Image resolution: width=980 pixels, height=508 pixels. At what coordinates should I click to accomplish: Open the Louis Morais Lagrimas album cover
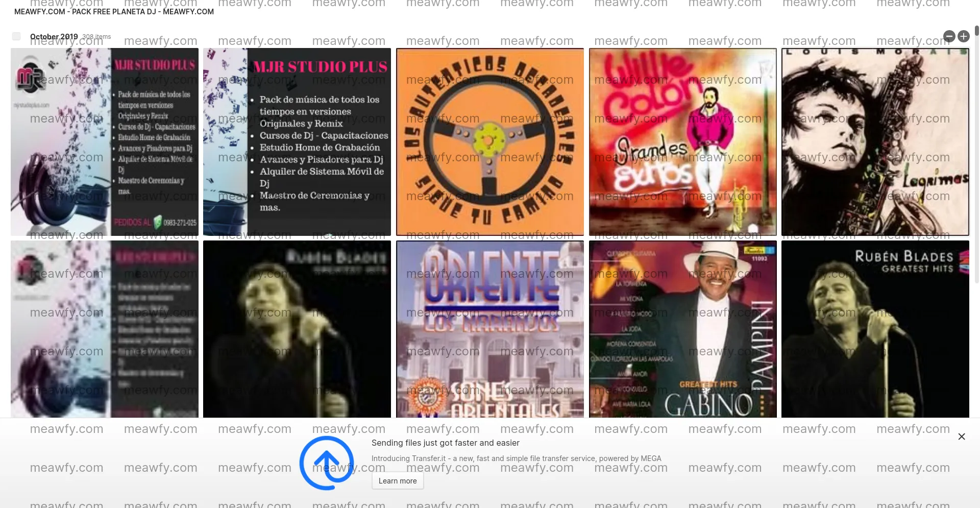pyautogui.click(x=875, y=142)
